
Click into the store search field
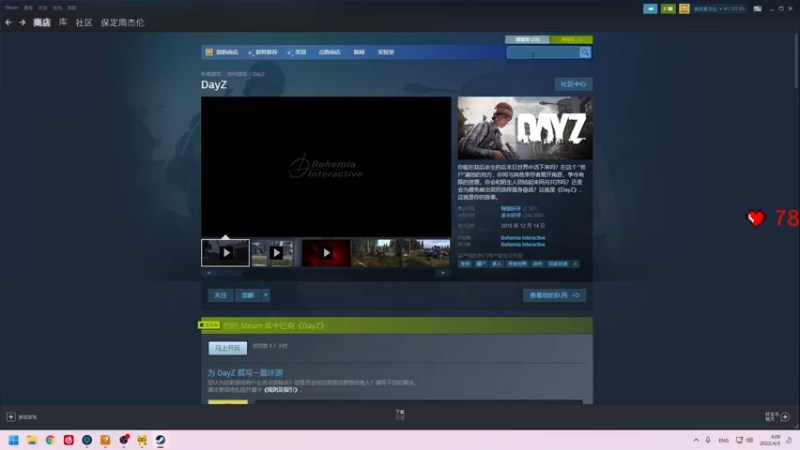tap(543, 52)
